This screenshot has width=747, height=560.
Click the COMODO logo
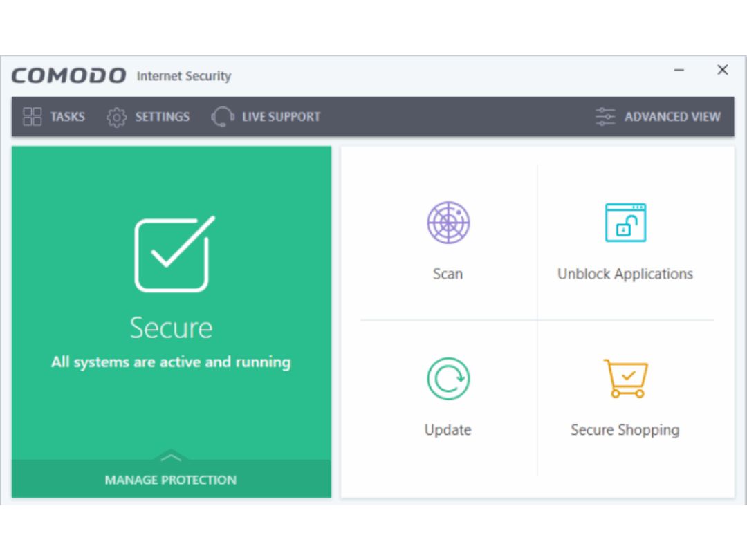click(69, 76)
